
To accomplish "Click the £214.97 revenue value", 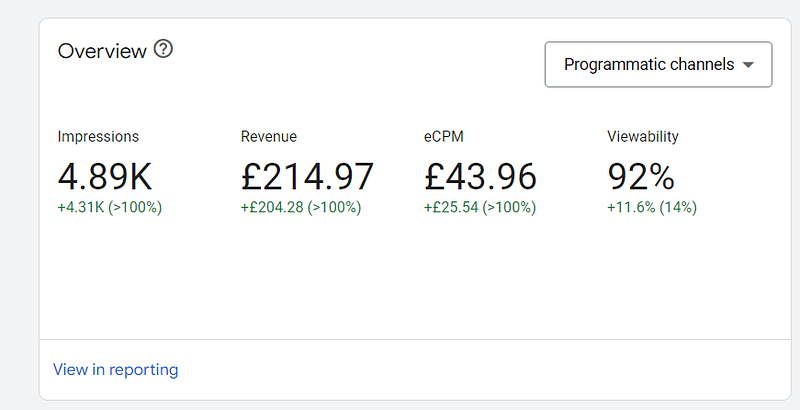I will [307, 177].
